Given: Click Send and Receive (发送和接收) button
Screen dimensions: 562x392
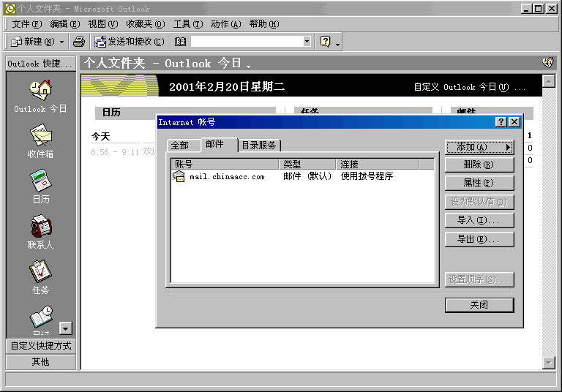Looking at the screenshot, I should pyautogui.click(x=130, y=42).
